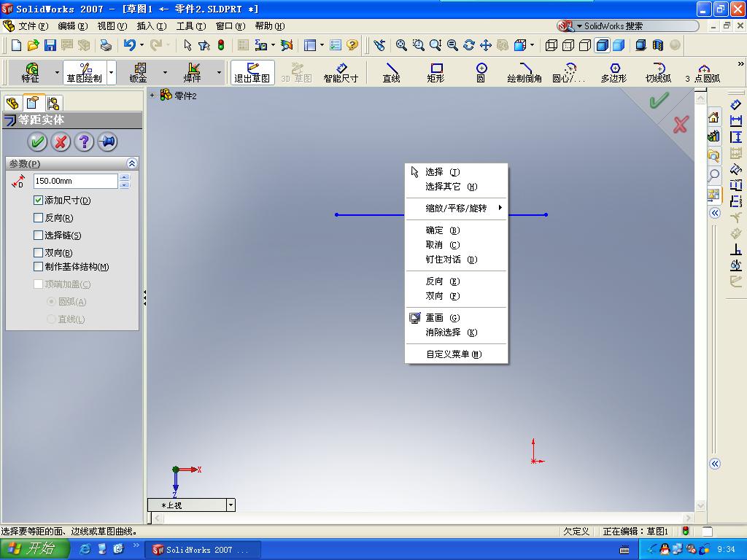This screenshot has height=560, width=747.
Task: Pin the Offset Entities panel
Action: pos(108,142)
